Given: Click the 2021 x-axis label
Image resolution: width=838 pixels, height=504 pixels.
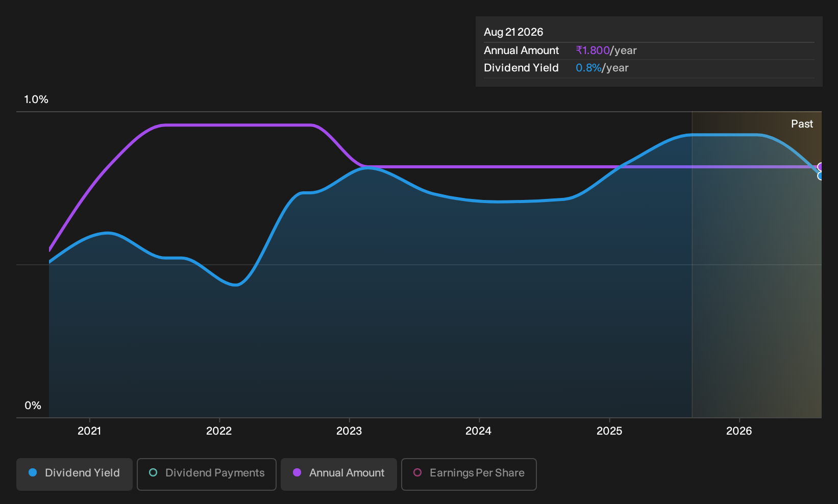Looking at the screenshot, I should coord(89,431).
